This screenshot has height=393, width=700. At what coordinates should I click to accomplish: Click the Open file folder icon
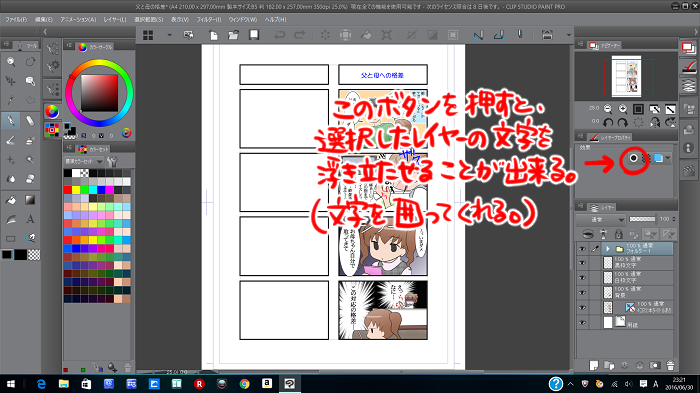point(233,35)
